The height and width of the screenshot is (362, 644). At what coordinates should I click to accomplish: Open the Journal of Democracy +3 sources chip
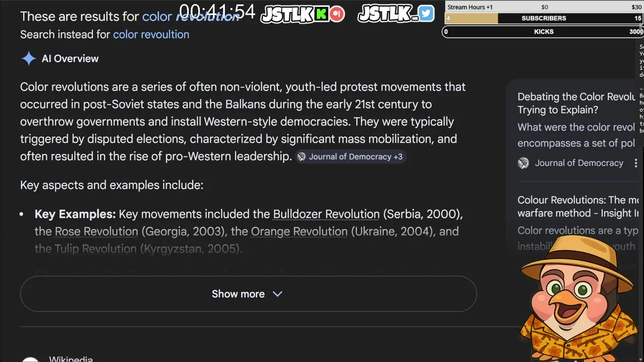(x=351, y=157)
